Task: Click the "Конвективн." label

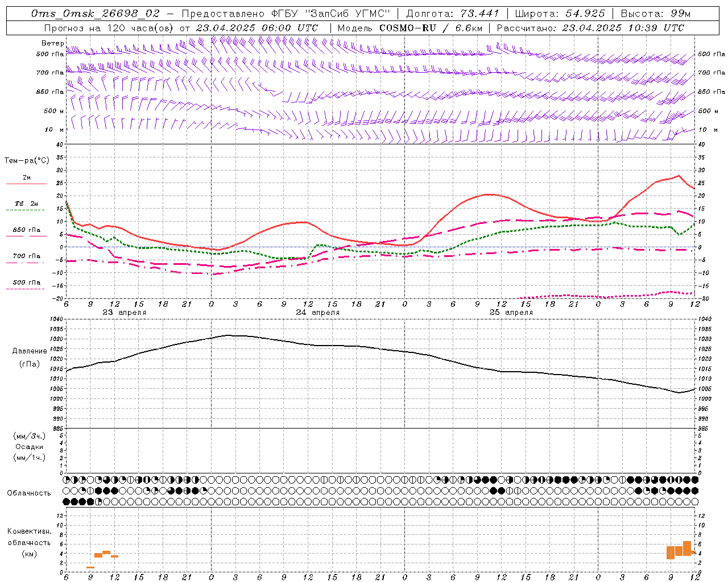Action: pyautogui.click(x=29, y=531)
